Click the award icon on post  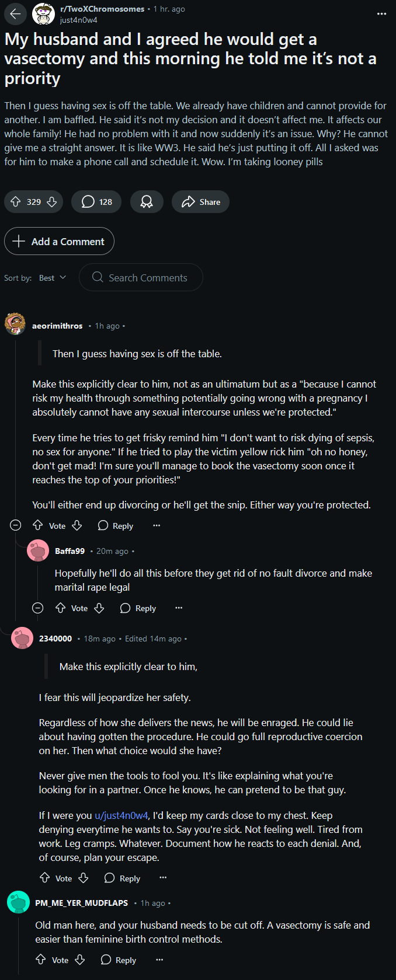147,202
